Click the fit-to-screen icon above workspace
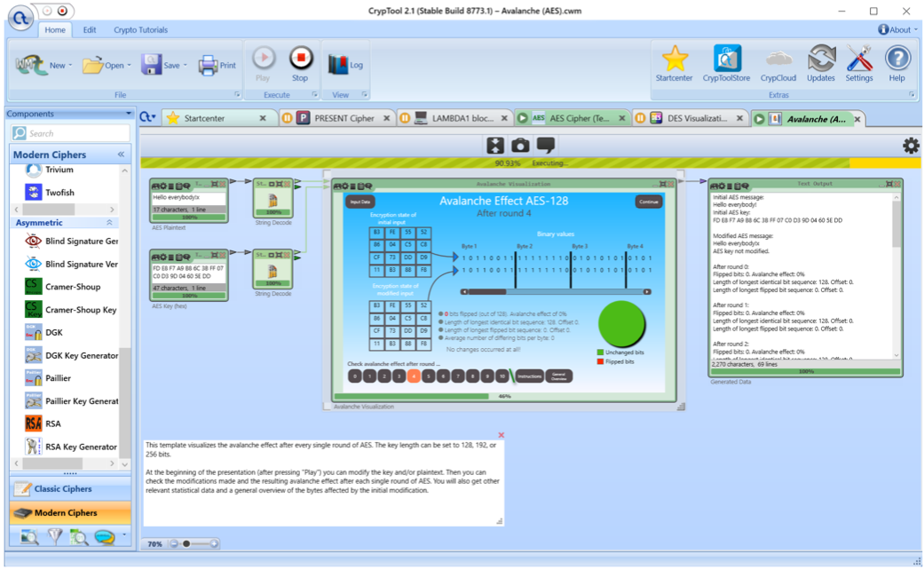This screenshot has width=924, height=570. pyautogui.click(x=495, y=146)
